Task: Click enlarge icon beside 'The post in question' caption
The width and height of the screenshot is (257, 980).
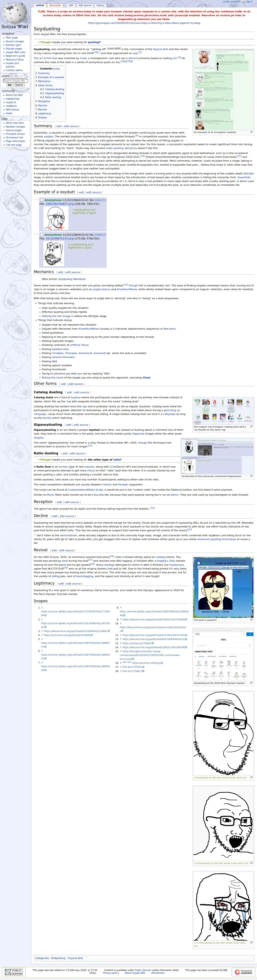Action: [x=251, y=620]
